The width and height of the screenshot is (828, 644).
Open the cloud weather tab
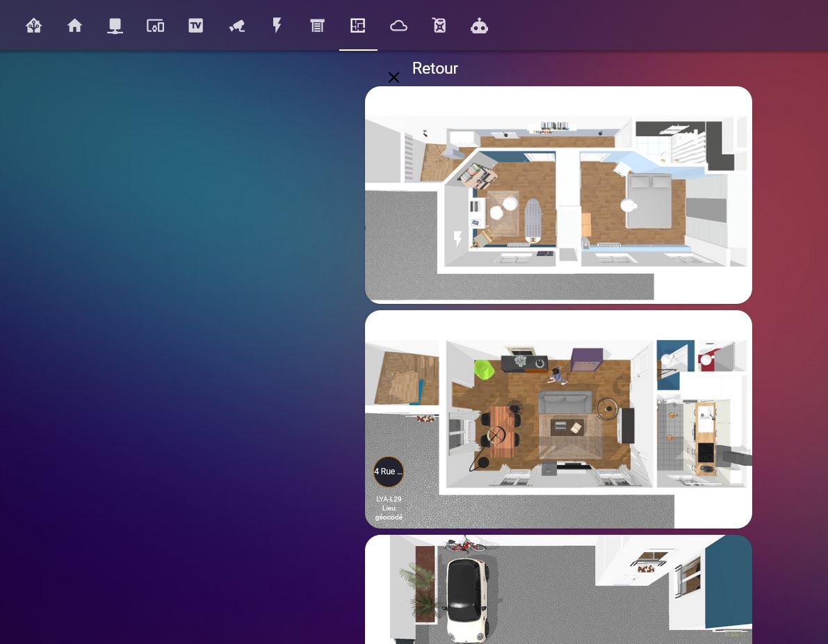pyautogui.click(x=398, y=25)
